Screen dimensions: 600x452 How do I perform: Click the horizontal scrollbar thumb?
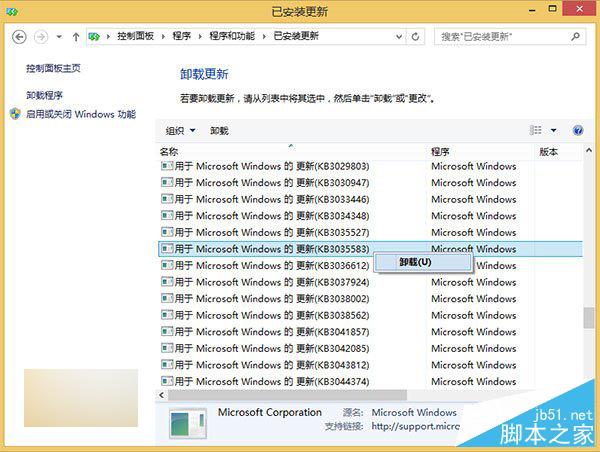point(287,395)
